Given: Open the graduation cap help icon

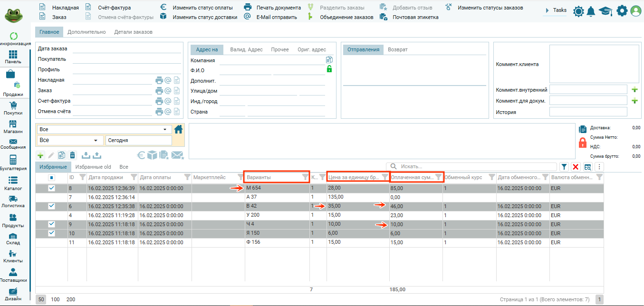Looking at the screenshot, I should tap(605, 11).
